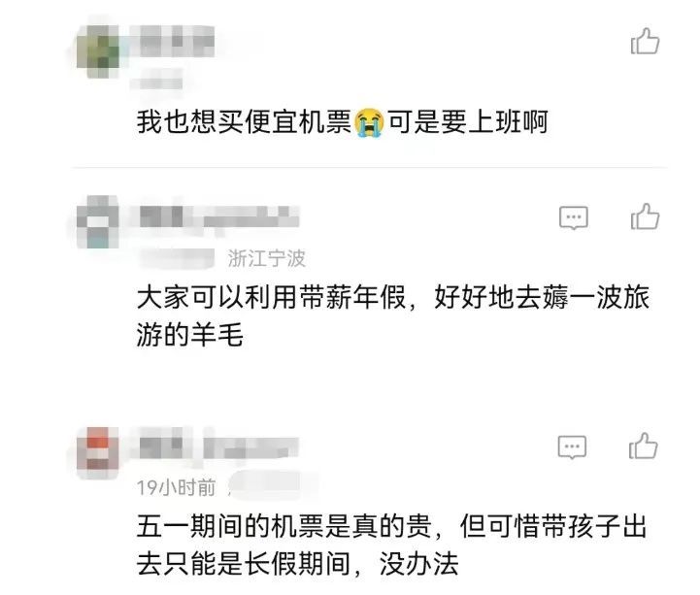This screenshot has width=700, height=595.
Task: Select the 浙江宁波 location label
Action: pyautogui.click(x=267, y=258)
